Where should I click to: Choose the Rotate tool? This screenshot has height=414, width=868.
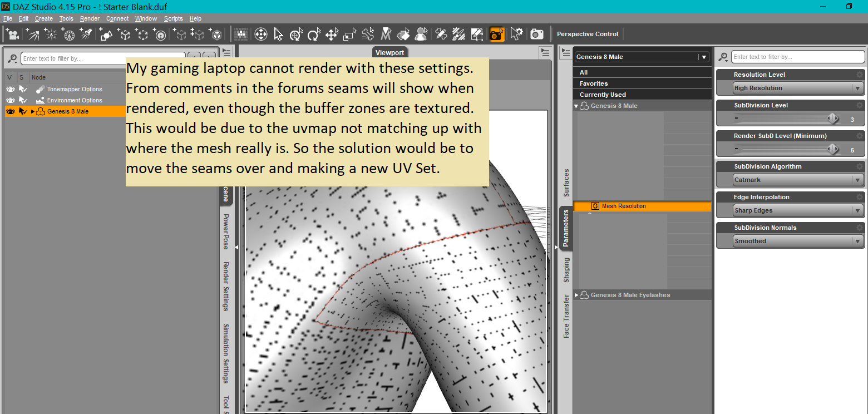tap(314, 34)
